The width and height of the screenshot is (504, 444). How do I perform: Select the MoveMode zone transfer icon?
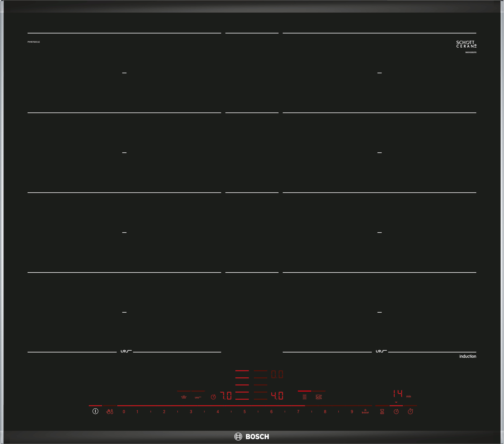(319, 397)
